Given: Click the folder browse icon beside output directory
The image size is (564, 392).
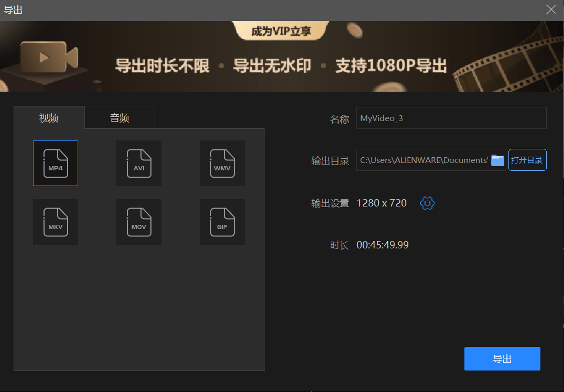Looking at the screenshot, I should pyautogui.click(x=497, y=160).
